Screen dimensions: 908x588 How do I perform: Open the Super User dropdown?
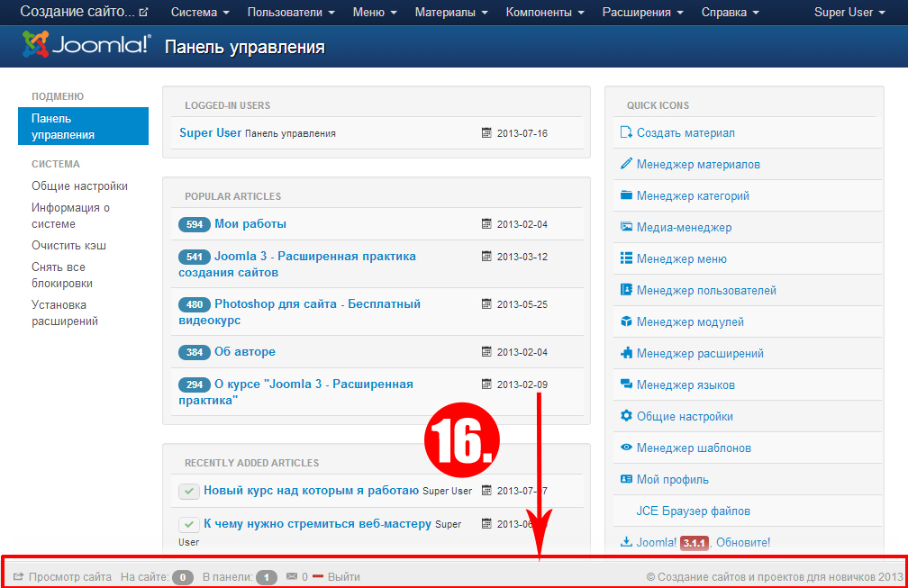point(849,13)
